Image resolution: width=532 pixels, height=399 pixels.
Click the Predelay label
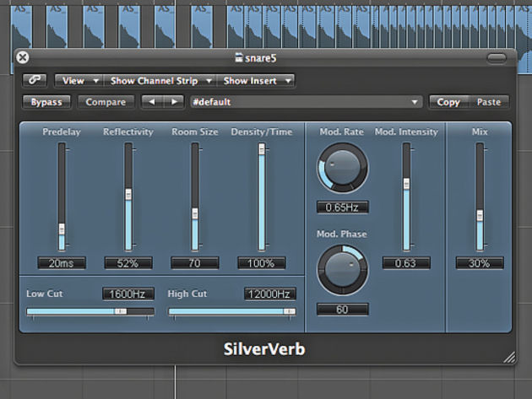pyautogui.click(x=62, y=132)
